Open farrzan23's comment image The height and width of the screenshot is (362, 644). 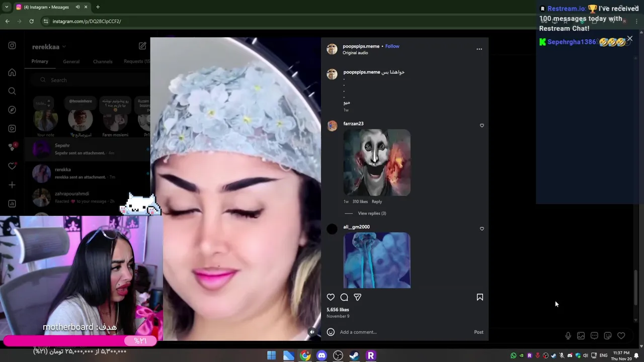(x=377, y=162)
